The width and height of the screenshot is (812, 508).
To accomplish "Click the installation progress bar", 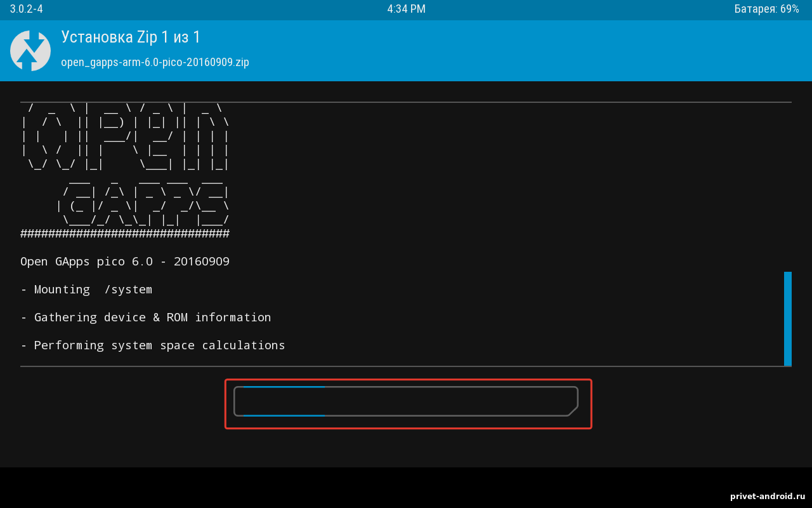I will [x=406, y=401].
